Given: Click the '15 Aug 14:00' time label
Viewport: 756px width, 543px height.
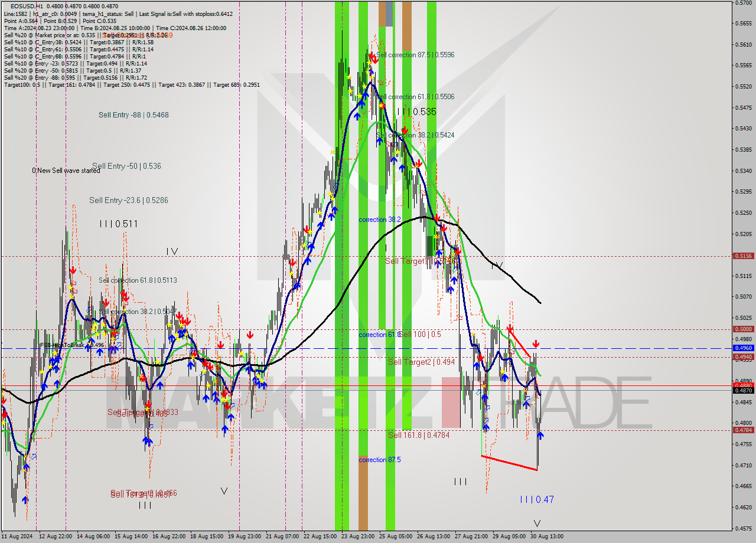Looking at the screenshot, I should point(132,537).
